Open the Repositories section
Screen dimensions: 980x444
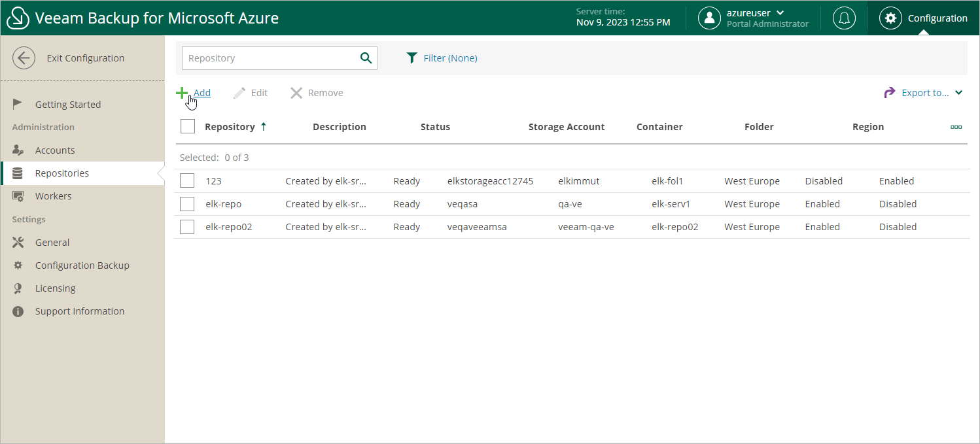(62, 173)
